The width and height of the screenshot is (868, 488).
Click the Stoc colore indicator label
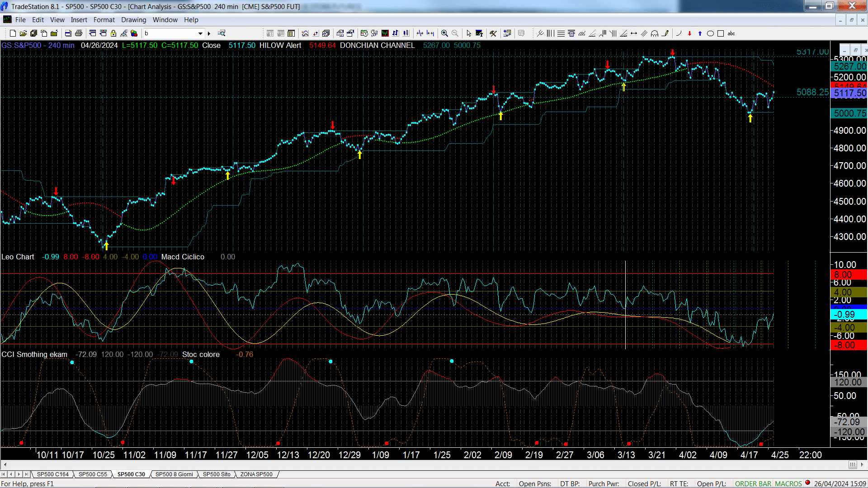pos(201,355)
